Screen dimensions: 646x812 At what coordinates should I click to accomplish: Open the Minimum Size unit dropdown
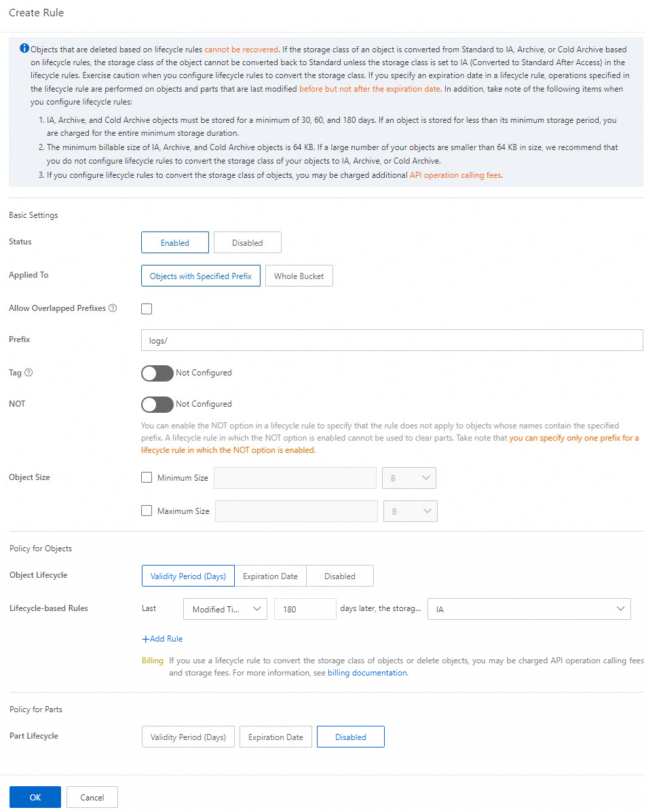[x=409, y=478]
